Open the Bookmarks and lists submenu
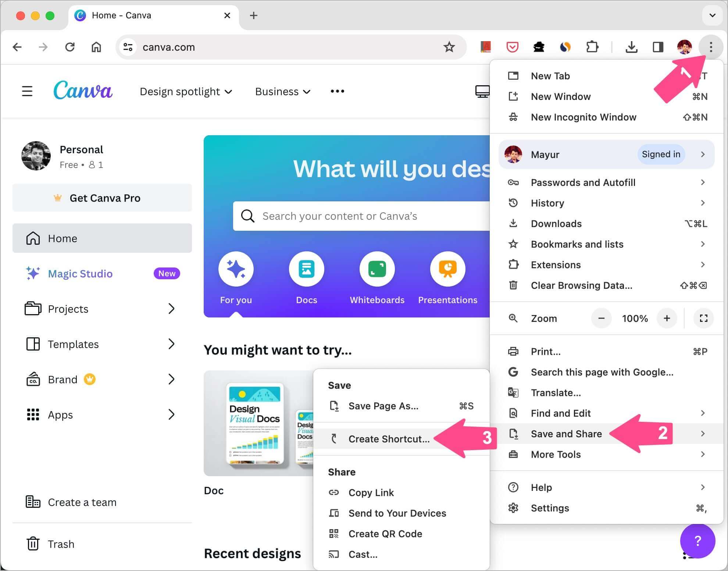728x571 pixels. (607, 244)
